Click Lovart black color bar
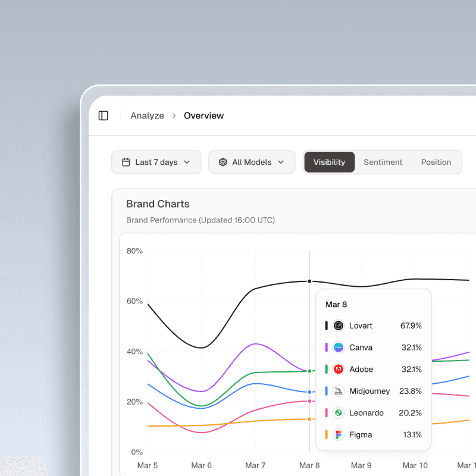The image size is (476, 476). pyautogui.click(x=326, y=325)
